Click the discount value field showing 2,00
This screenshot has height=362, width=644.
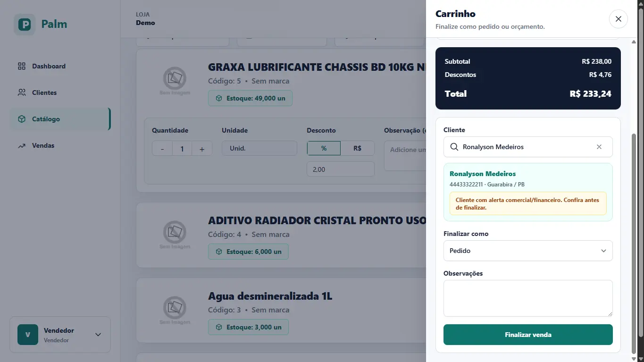(x=341, y=169)
